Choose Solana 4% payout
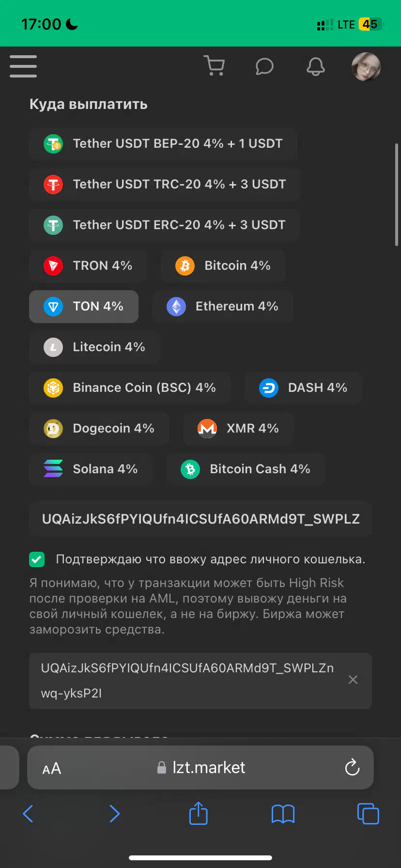 pos(91,469)
